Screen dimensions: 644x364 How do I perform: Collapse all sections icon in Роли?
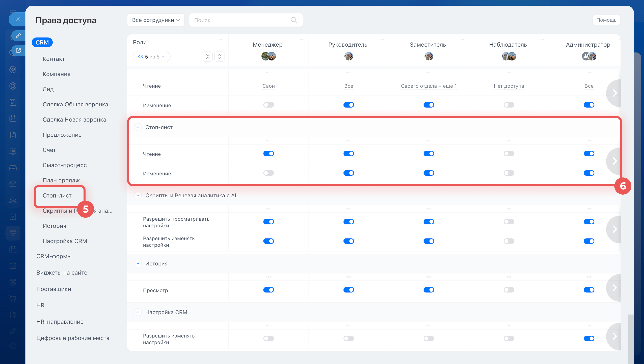[208, 57]
